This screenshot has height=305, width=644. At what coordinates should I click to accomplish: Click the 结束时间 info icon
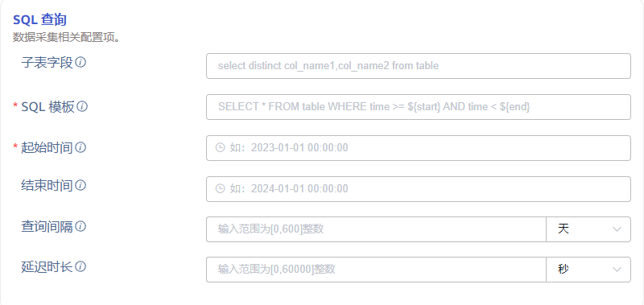[x=81, y=186]
